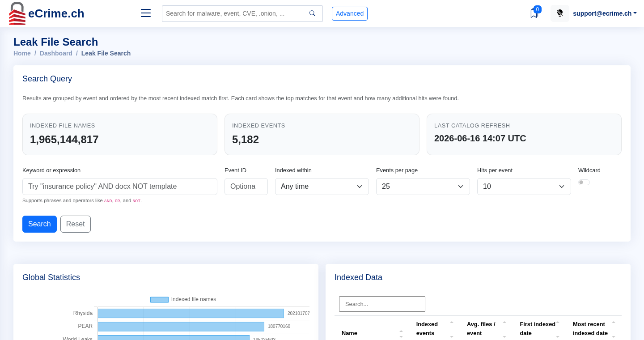
Task: Sort by Indexed events column arrows
Action: tap(452, 329)
